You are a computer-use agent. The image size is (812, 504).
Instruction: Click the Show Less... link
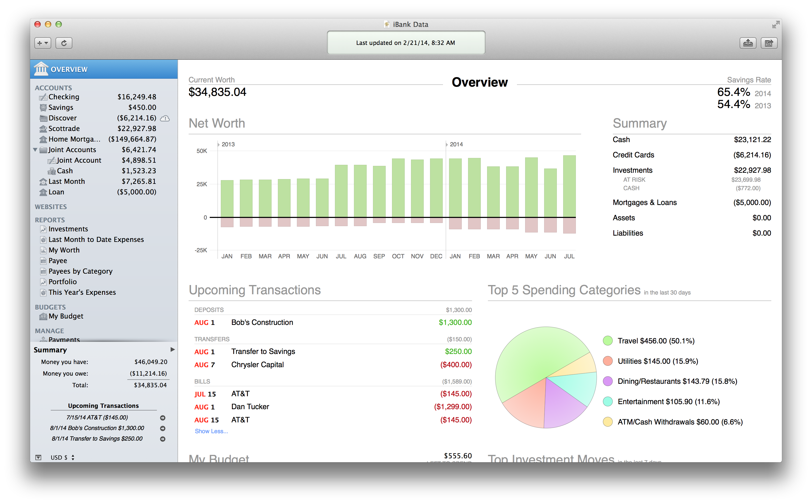click(x=211, y=431)
